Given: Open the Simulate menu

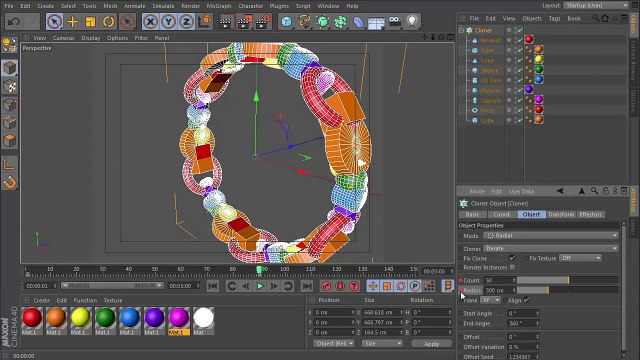Looking at the screenshot, I should pyautogui.click(x=163, y=6).
